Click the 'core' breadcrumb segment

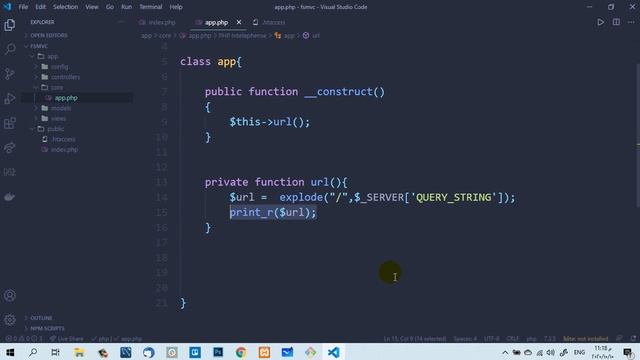(x=165, y=36)
